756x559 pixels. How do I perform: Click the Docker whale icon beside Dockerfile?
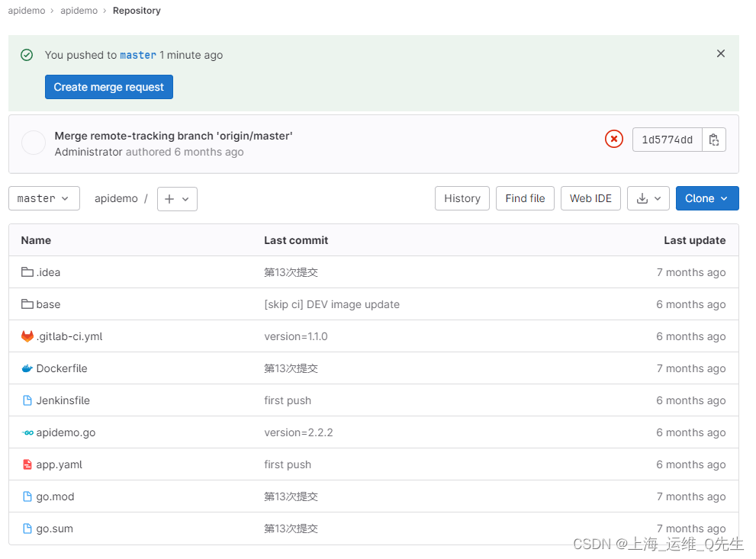point(27,368)
